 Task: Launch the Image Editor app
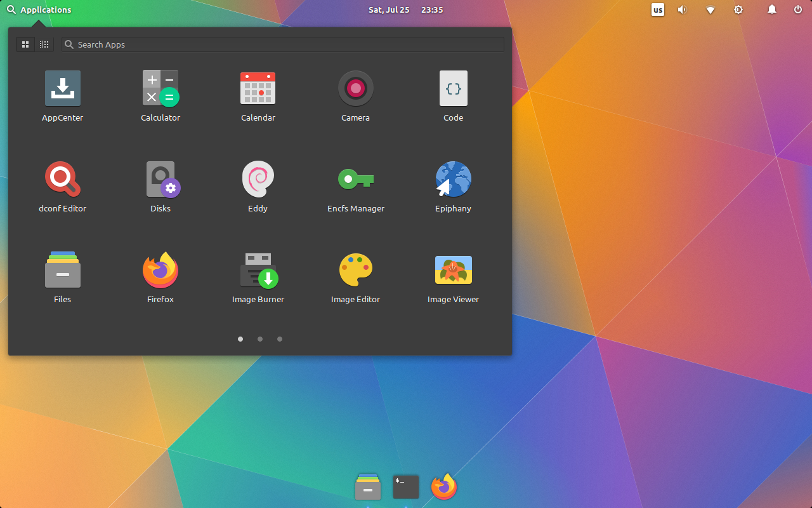pos(356,270)
